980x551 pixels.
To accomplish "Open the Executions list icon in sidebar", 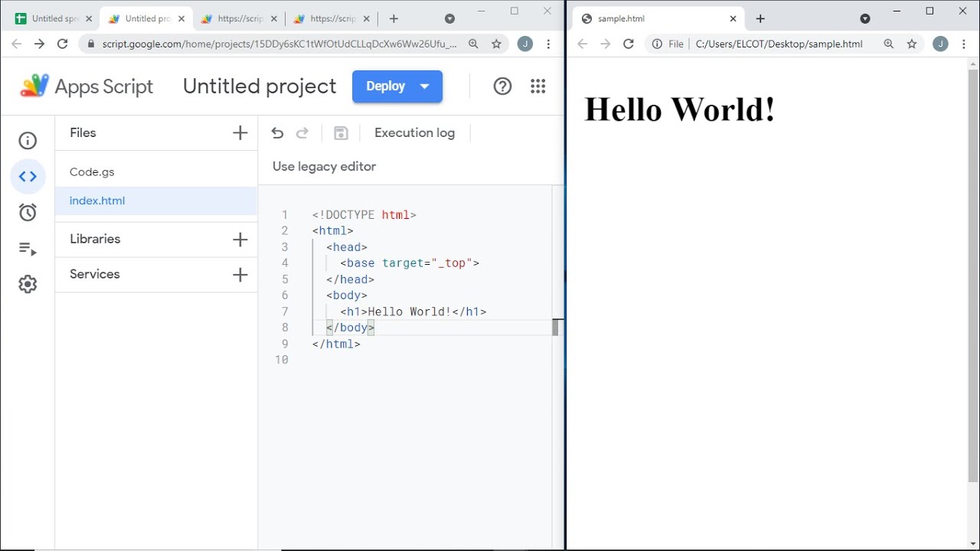I will tap(28, 249).
